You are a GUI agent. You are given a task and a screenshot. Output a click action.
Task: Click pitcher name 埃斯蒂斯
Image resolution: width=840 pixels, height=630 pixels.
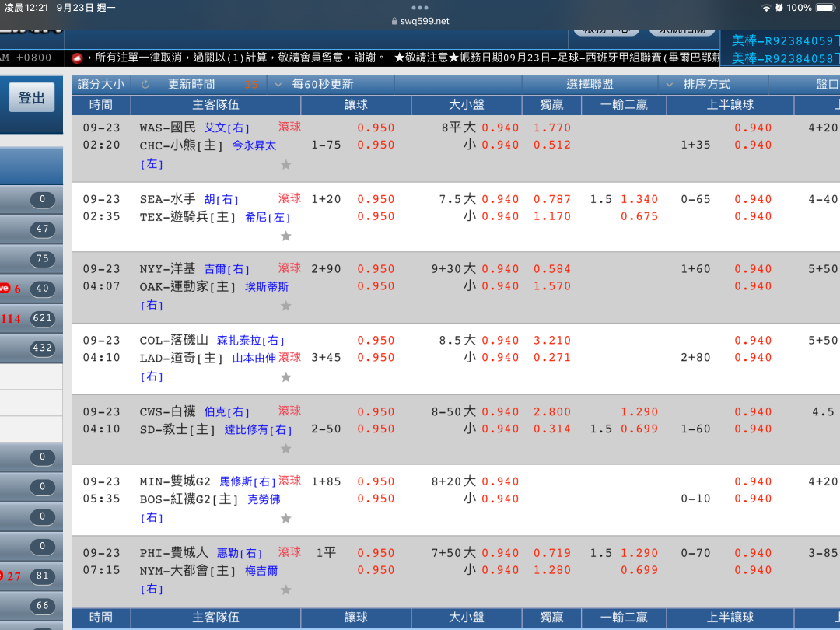coord(267,286)
